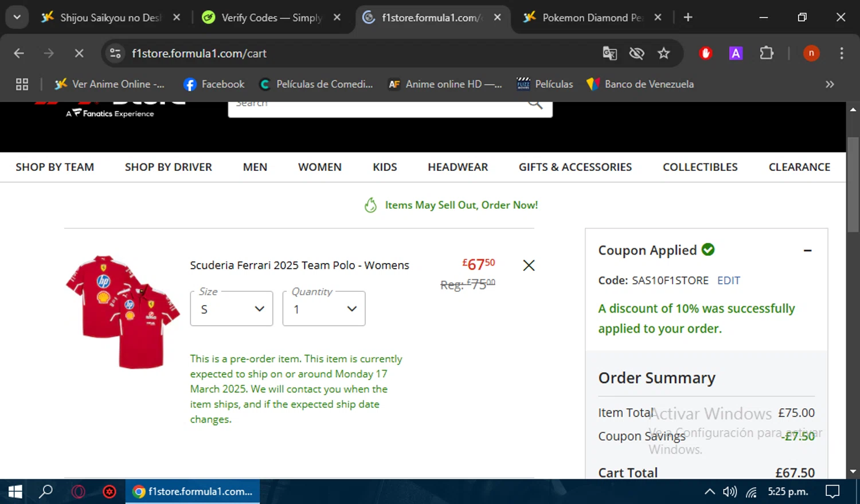
Task: Click the page scrollbar thumb
Action: [x=853, y=185]
